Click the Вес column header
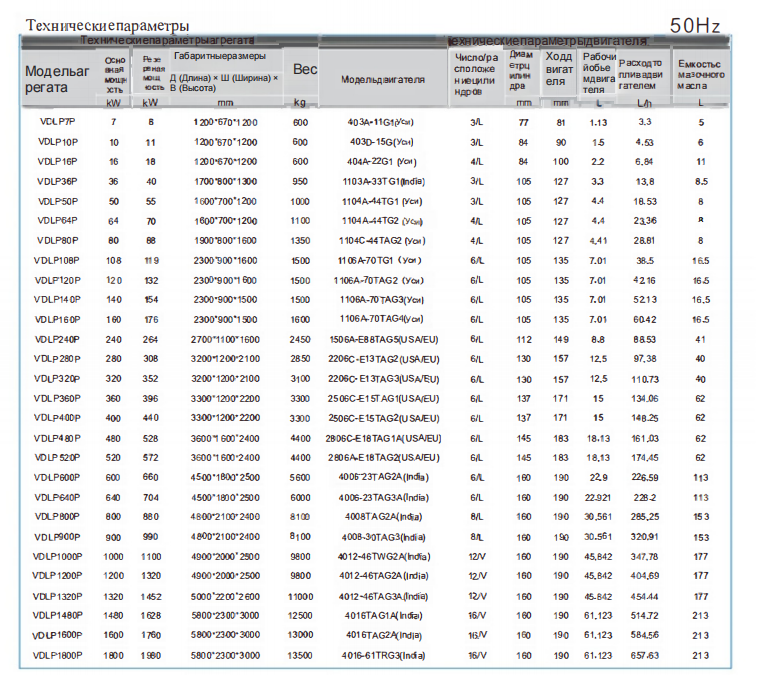The height and width of the screenshot is (675, 757). point(305,70)
